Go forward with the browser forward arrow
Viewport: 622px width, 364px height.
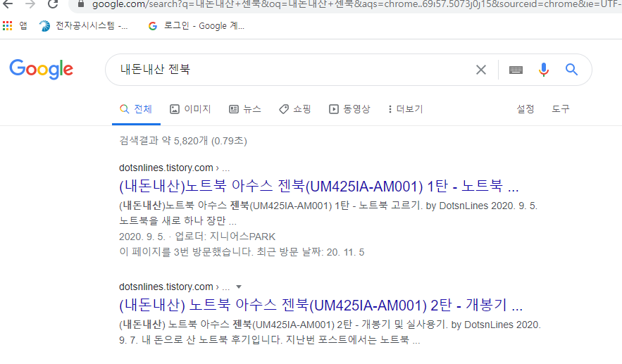point(30,4)
